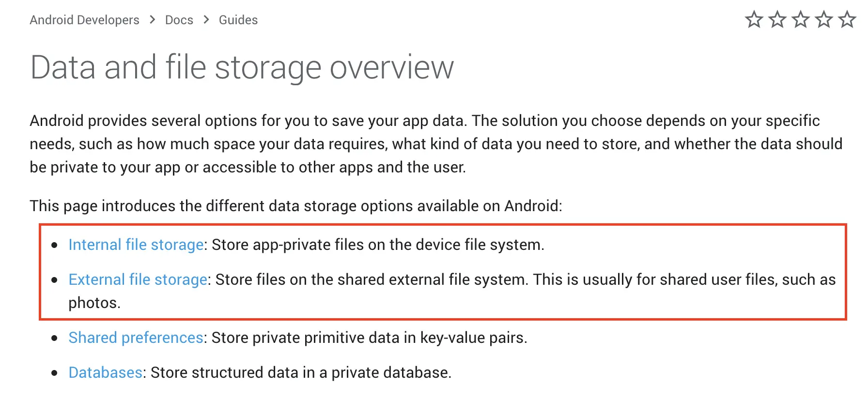Click the bullet point beside Internal file storage

(x=55, y=245)
